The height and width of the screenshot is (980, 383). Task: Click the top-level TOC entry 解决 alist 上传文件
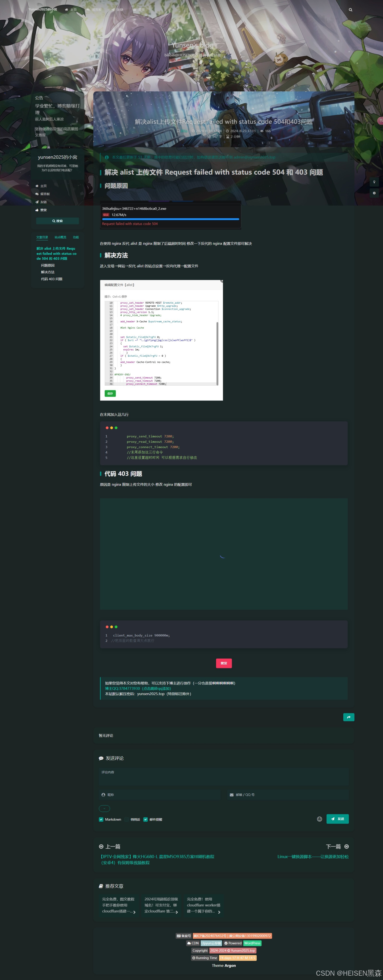point(56,253)
